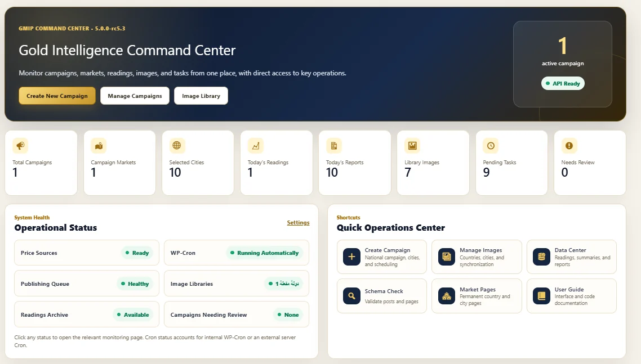The width and height of the screenshot is (641, 364).
Task: Click the Ready badge for Price Sources
Action: (137, 253)
